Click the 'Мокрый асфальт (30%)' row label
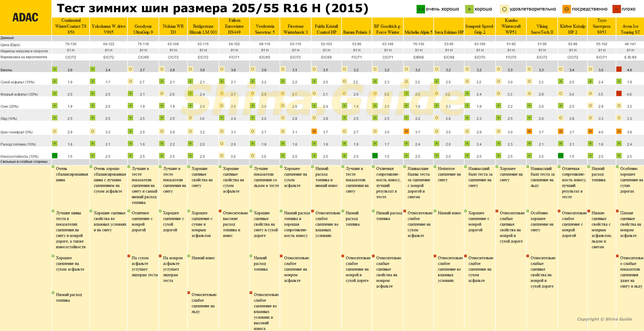 pos(19,94)
